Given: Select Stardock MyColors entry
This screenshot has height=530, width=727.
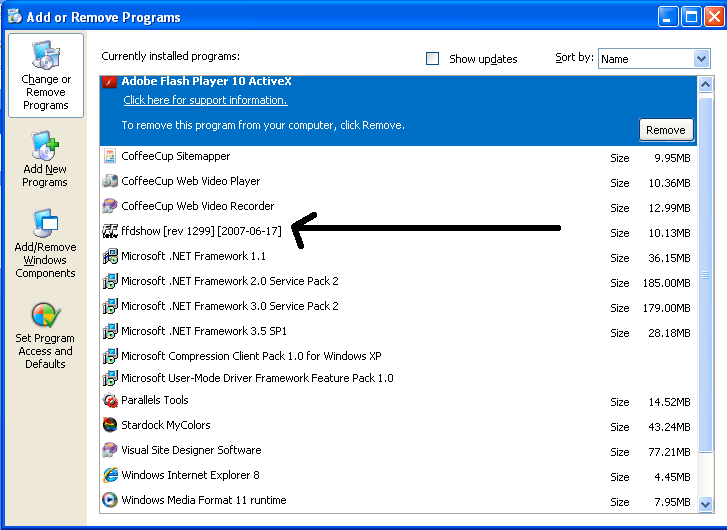Looking at the screenshot, I should pyautogui.click(x=398, y=426).
